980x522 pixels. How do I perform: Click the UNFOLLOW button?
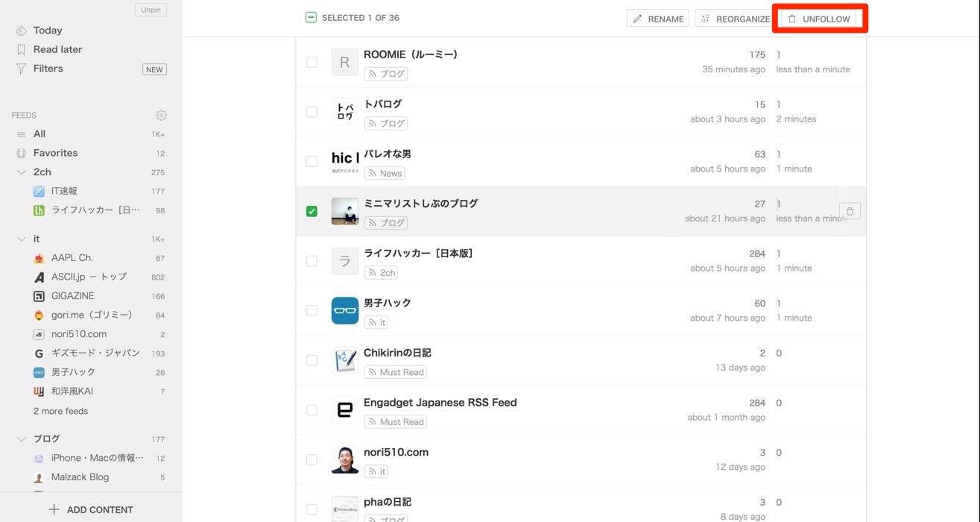(x=819, y=19)
